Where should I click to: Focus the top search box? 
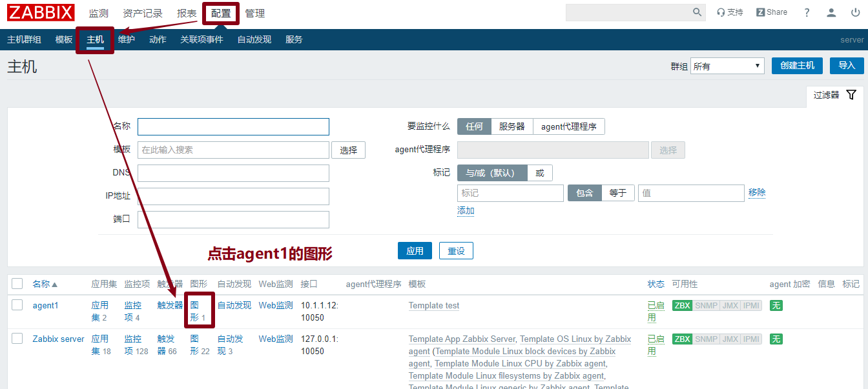(x=628, y=12)
